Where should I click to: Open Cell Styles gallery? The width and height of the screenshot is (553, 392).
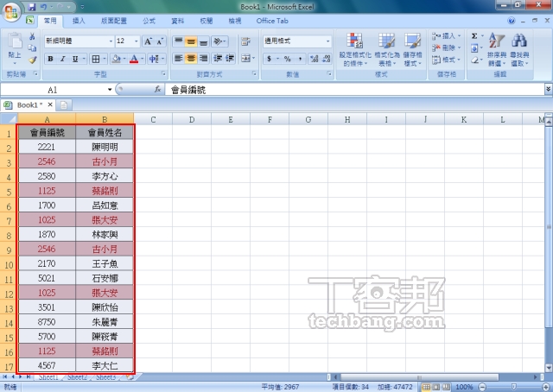pyautogui.click(x=413, y=50)
